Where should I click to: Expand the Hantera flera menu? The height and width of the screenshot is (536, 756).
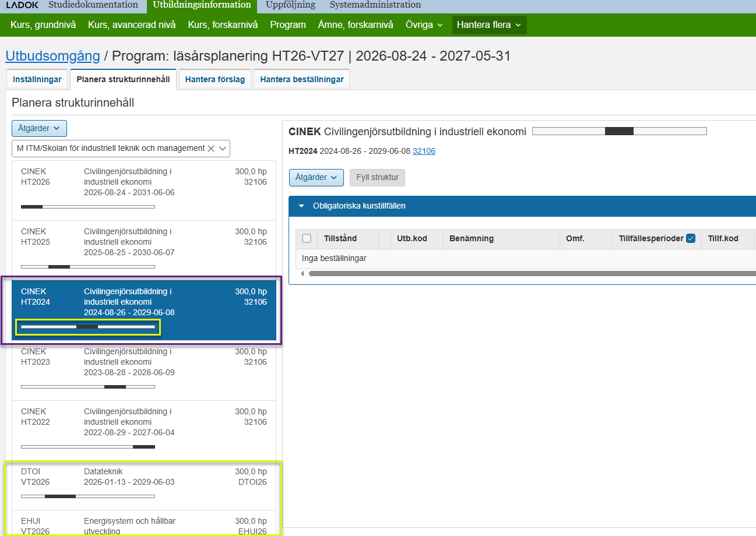(488, 24)
